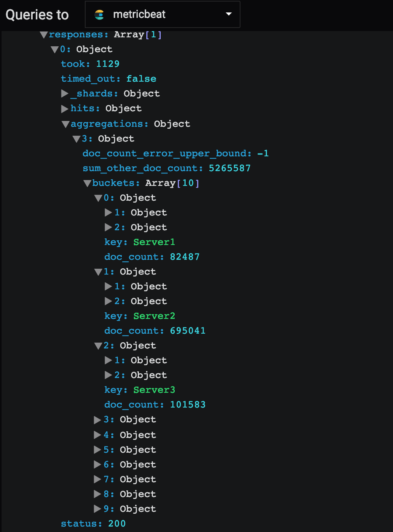393x532 pixels.
Task: Click the dropdown caret next to metricbeat
Action: tap(228, 14)
